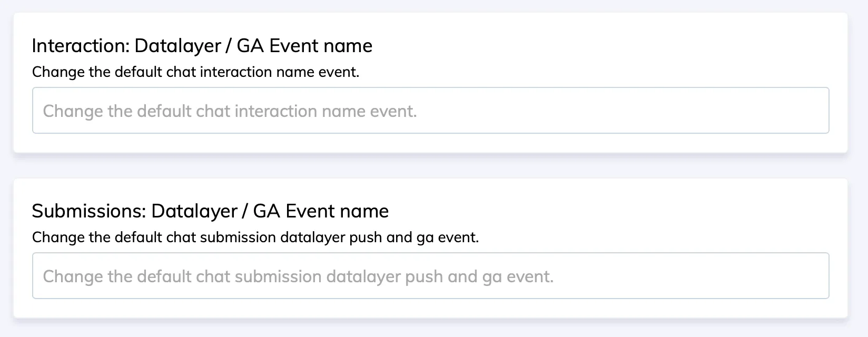
Task: Click the placeholder text in the submission datalayer field
Action: pyautogui.click(x=298, y=276)
